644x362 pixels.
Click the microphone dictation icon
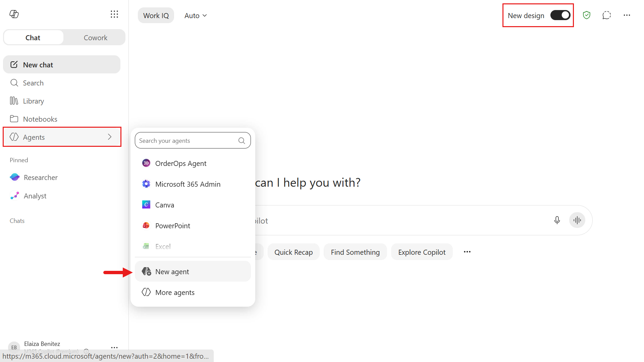click(x=557, y=220)
